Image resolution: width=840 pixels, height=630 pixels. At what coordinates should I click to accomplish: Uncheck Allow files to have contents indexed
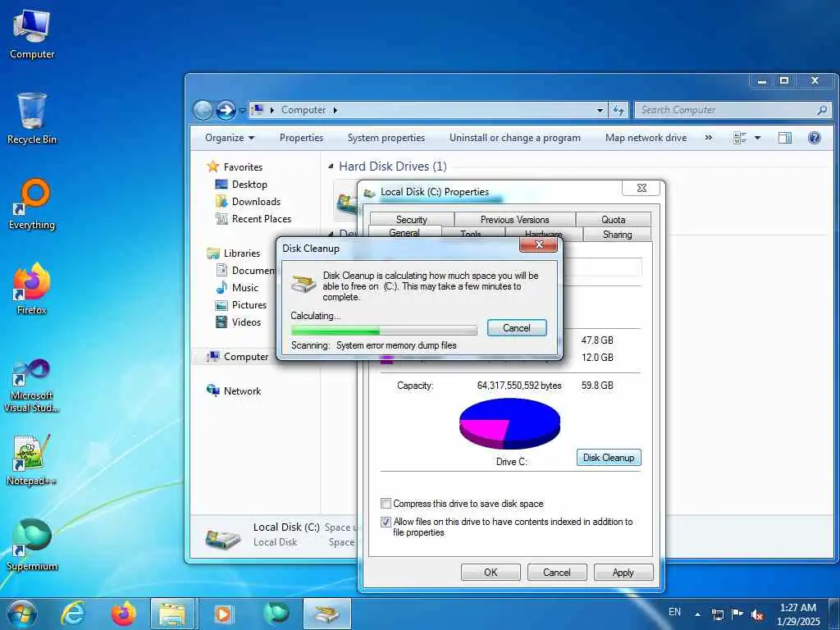point(386,521)
